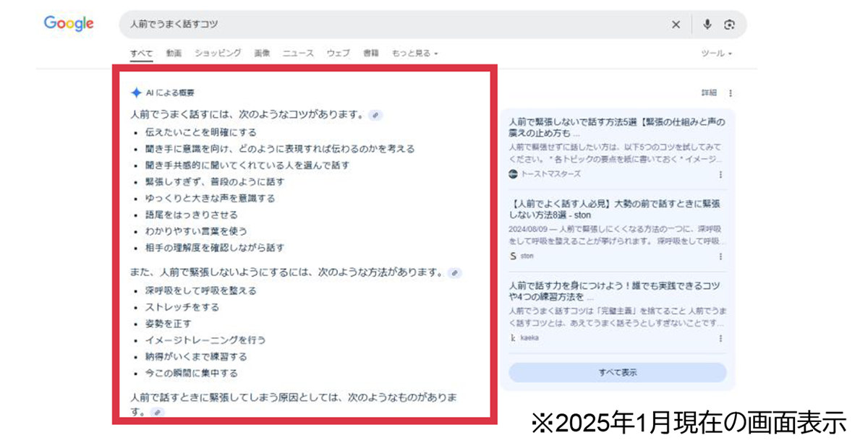Click the Google logo
Screen dimensions: 868x443
click(x=68, y=24)
